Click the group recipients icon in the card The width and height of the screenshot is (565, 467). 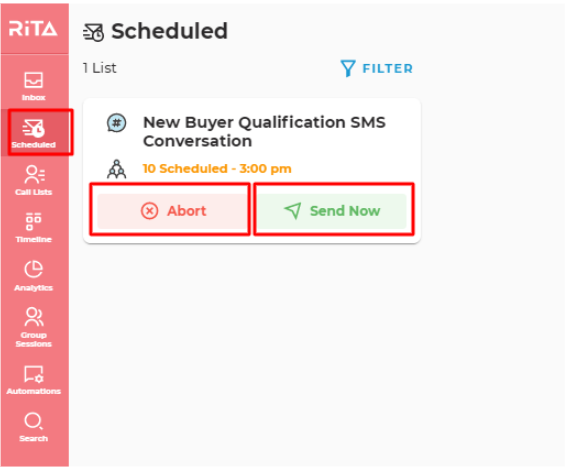tap(116, 169)
